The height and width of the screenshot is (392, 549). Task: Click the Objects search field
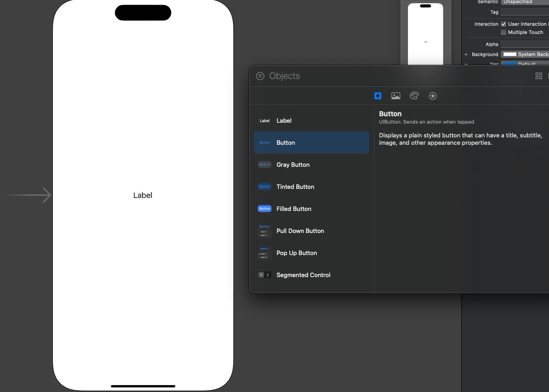(399, 76)
